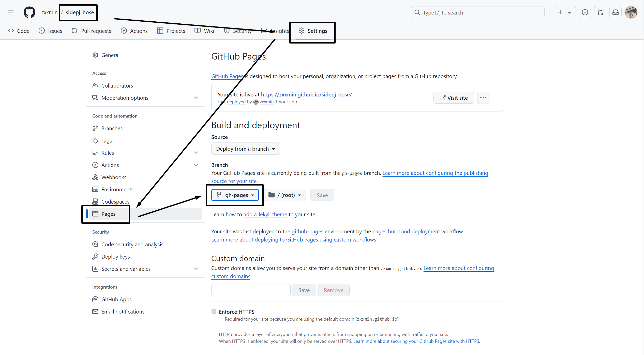This screenshot has width=644, height=355.
Task: Open the three-dots site options menu
Action: coord(483,98)
